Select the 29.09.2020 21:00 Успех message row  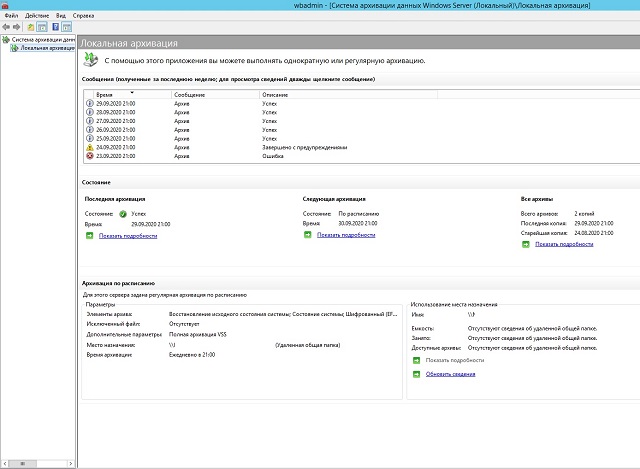tap(361, 104)
